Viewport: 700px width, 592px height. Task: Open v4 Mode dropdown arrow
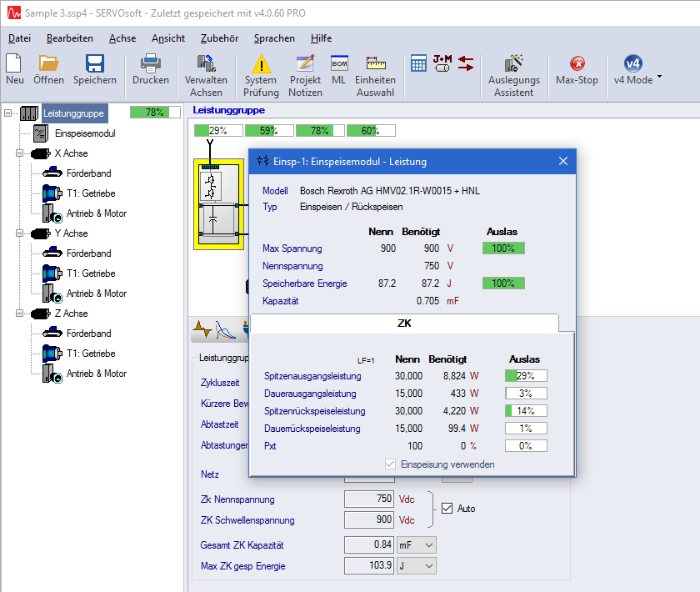click(x=660, y=77)
